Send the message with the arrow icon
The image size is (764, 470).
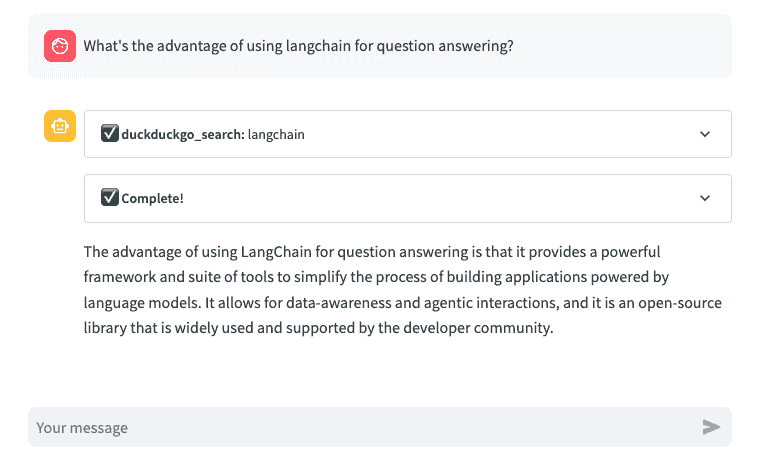[711, 427]
